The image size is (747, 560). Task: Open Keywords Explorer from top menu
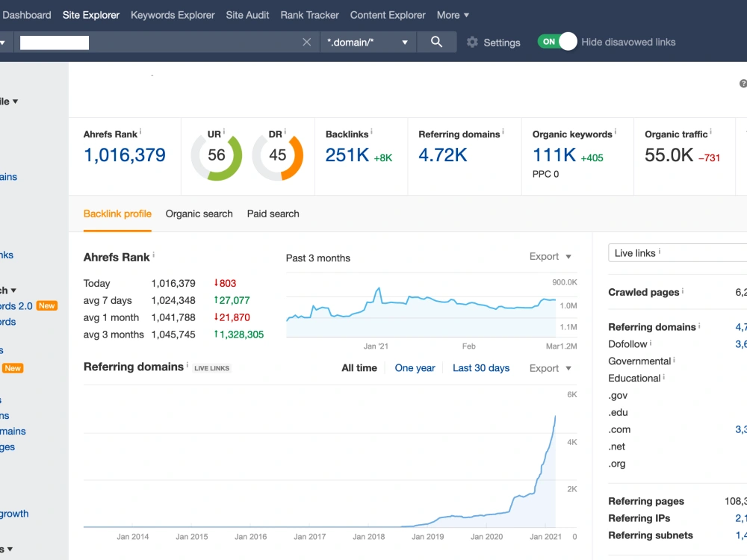coord(173,15)
